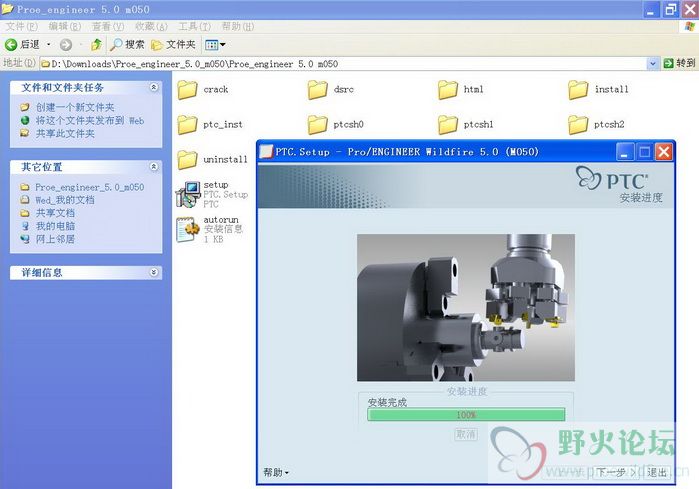This screenshot has width=699, height=489.
Task: Open the install folder
Action: [598, 90]
